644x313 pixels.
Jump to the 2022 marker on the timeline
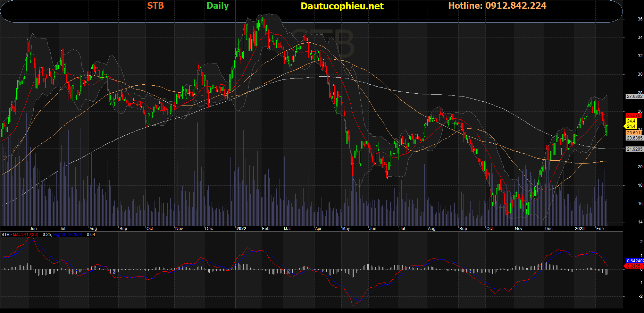coord(241,229)
